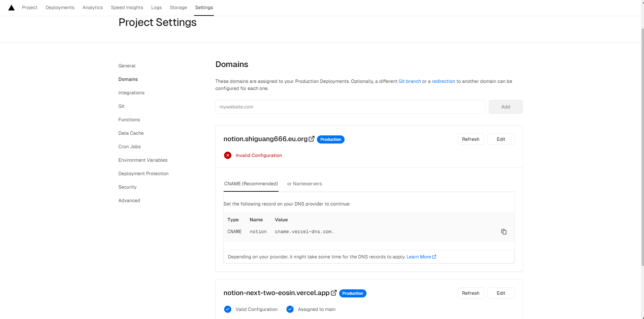The height and width of the screenshot is (319, 644).
Task: Open Deployment Protection settings
Action: tap(143, 173)
